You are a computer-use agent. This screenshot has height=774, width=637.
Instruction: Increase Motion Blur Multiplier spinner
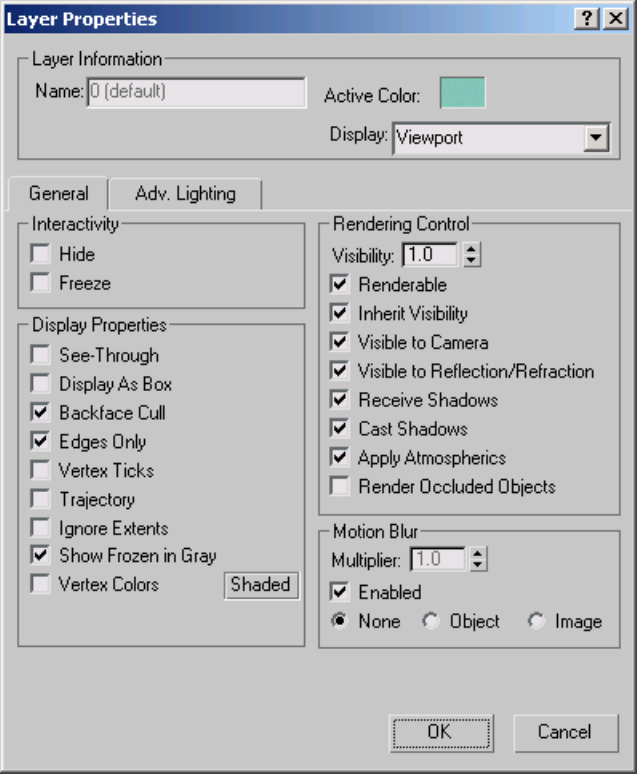(478, 553)
